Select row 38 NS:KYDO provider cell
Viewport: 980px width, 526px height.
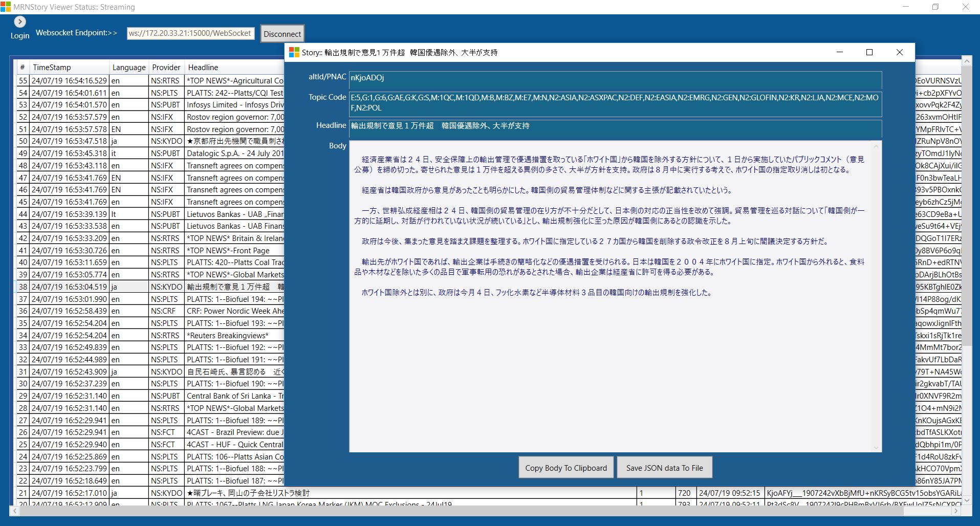pos(166,287)
